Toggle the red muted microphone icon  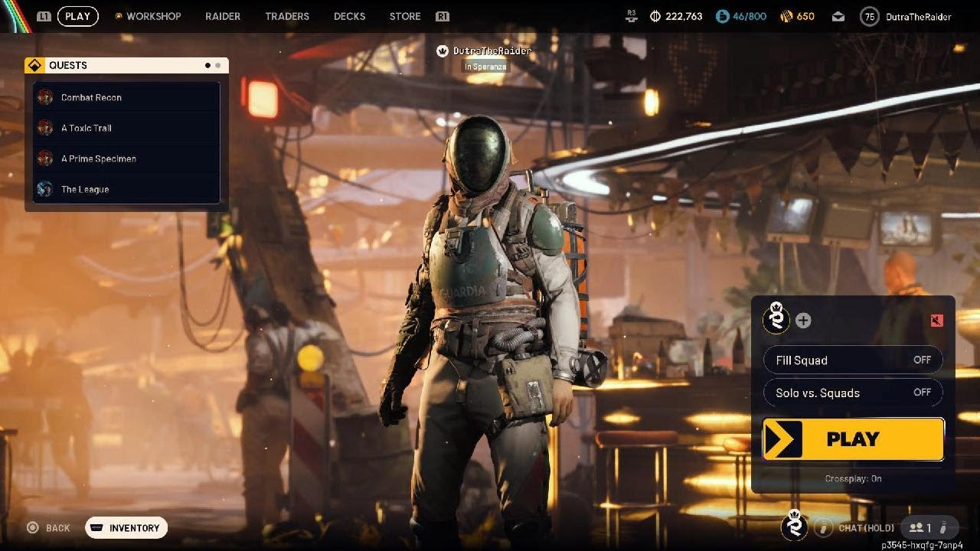coord(936,321)
